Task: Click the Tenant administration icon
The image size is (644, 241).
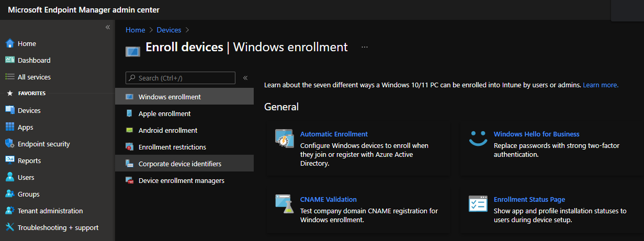Action: click(x=9, y=211)
